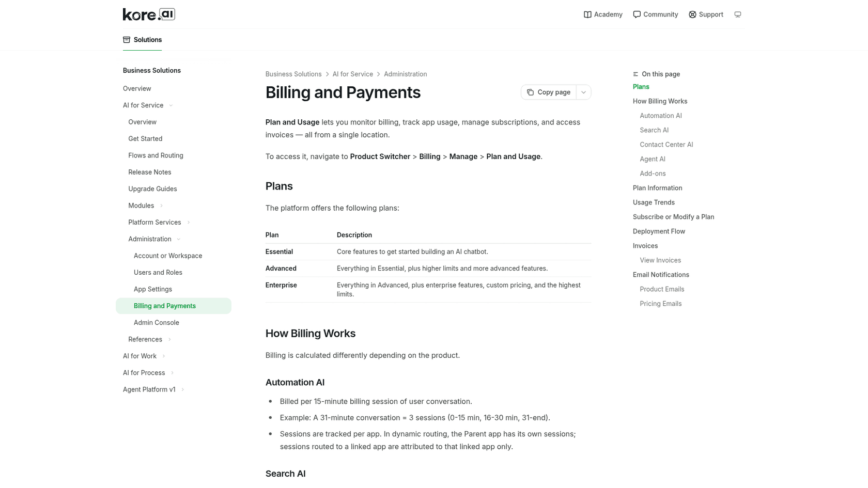Click the On this page list icon

(x=636, y=74)
